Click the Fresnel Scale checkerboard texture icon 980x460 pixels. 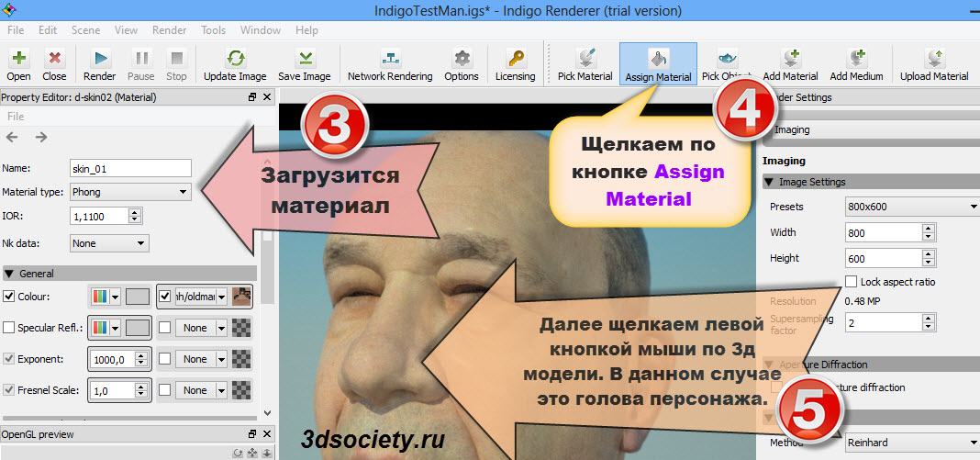click(242, 390)
